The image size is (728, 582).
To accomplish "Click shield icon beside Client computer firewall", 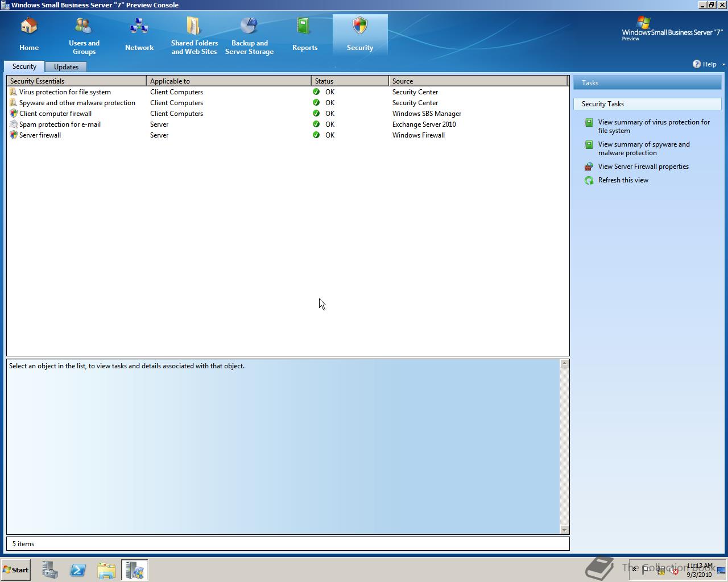I will click(x=14, y=113).
